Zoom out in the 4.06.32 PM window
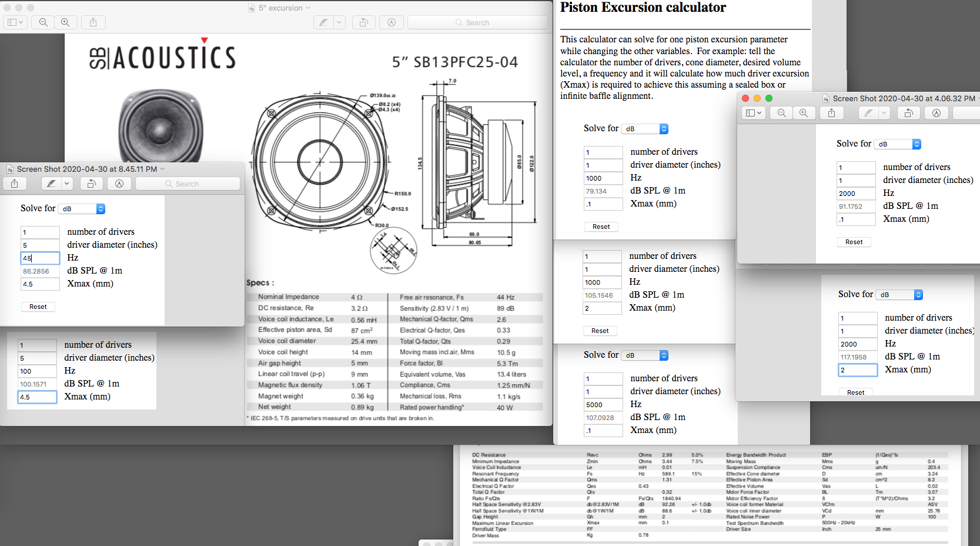The height and width of the screenshot is (546, 980). click(x=781, y=113)
